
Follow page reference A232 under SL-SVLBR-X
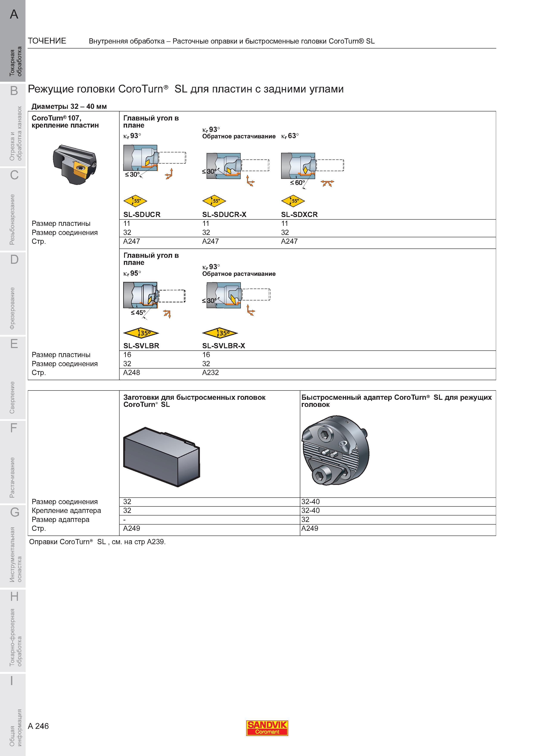(x=211, y=373)
